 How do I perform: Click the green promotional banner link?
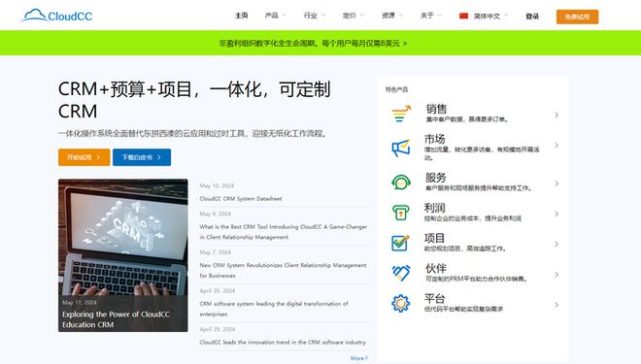pyautogui.click(x=313, y=43)
